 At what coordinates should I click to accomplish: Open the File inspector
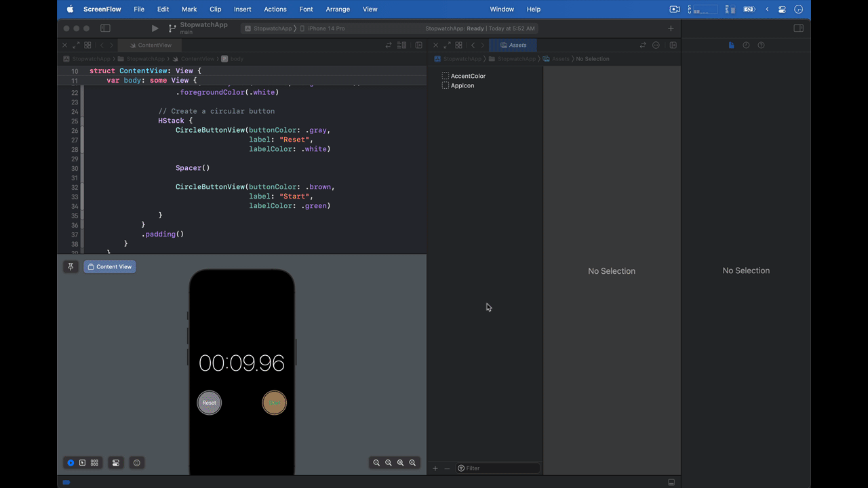click(731, 45)
